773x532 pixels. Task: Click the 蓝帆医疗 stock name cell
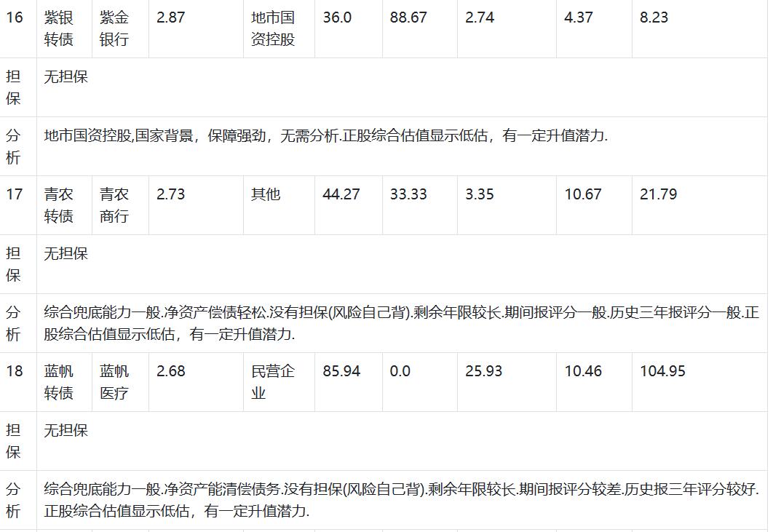pyautogui.click(x=114, y=382)
